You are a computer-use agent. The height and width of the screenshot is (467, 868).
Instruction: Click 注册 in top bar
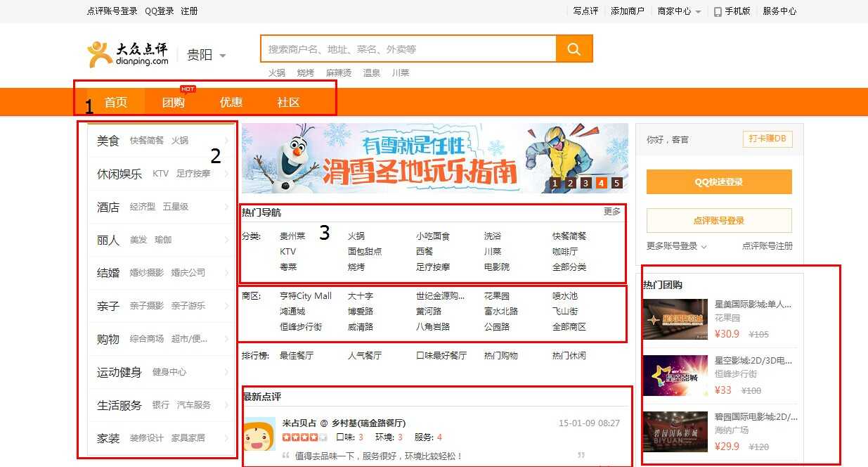tap(189, 11)
